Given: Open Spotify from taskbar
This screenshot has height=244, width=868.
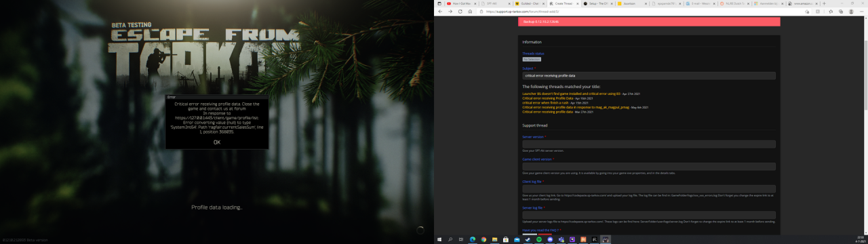Looking at the screenshot, I should click(x=539, y=239).
